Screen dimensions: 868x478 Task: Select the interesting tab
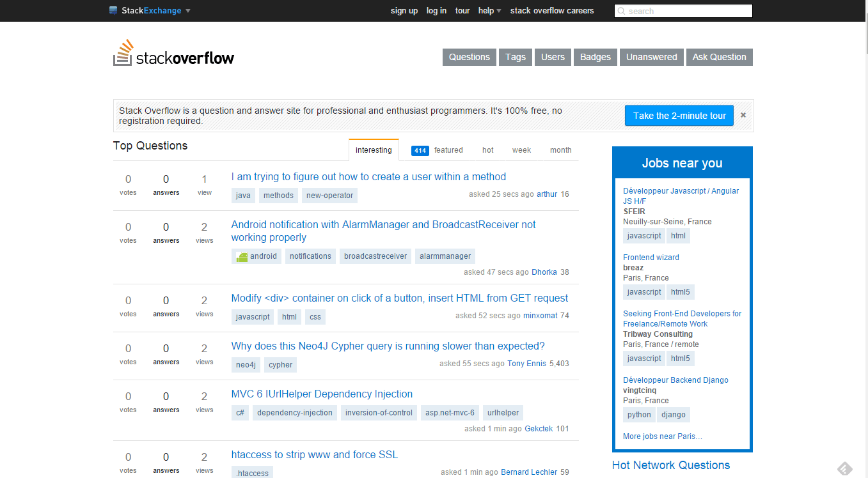(374, 150)
